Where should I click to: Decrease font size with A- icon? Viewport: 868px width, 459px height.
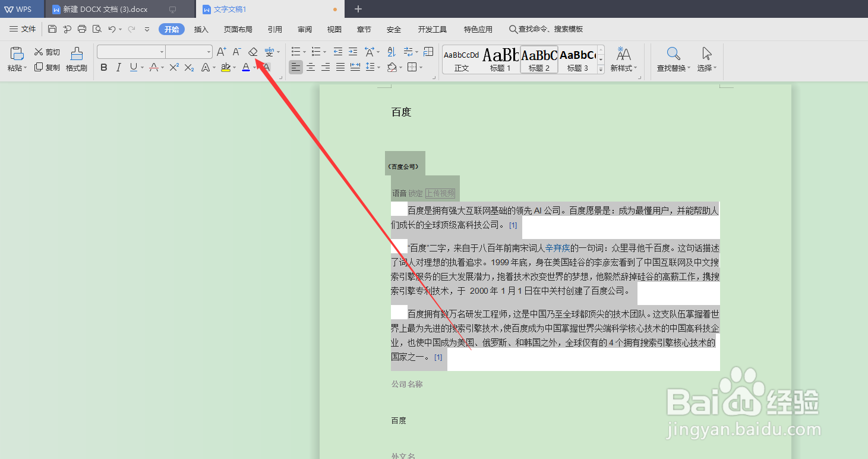[236, 52]
